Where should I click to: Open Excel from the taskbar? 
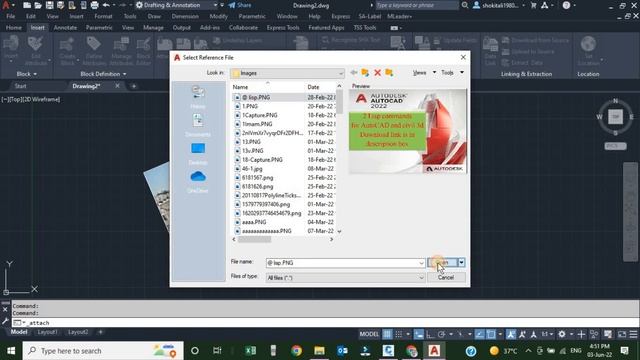250,351
